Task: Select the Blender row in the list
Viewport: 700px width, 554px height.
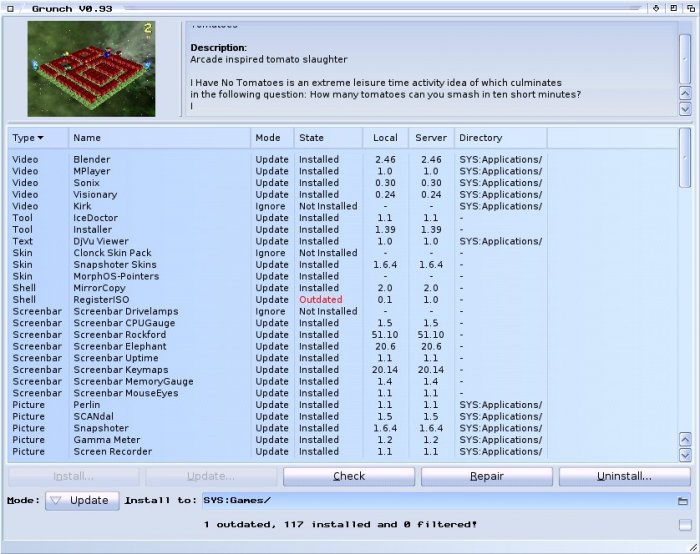Action: pos(343,159)
